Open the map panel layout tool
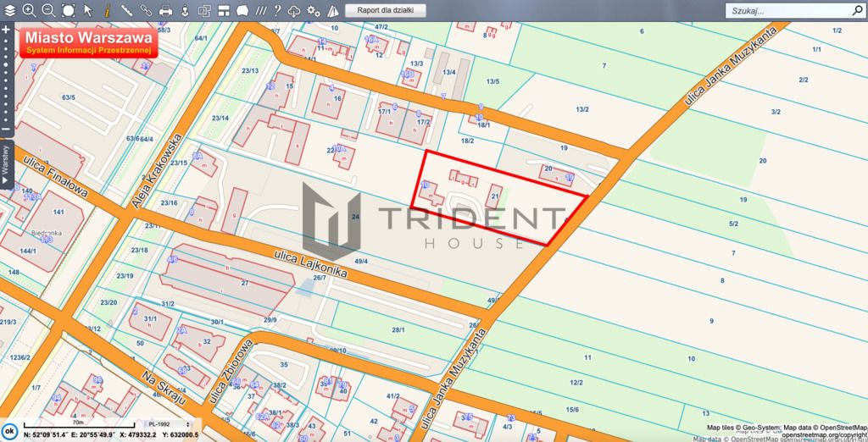Screen dimensions: 868x442 [224, 10]
